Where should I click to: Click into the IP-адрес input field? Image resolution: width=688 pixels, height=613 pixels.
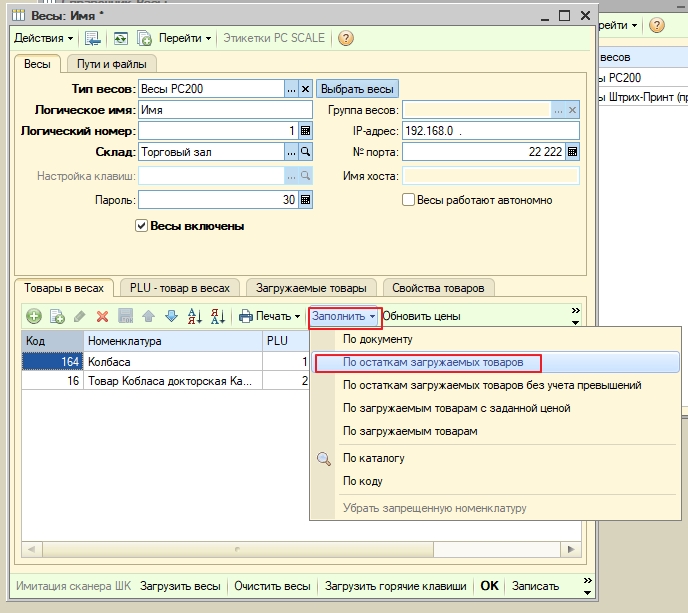[x=490, y=131]
